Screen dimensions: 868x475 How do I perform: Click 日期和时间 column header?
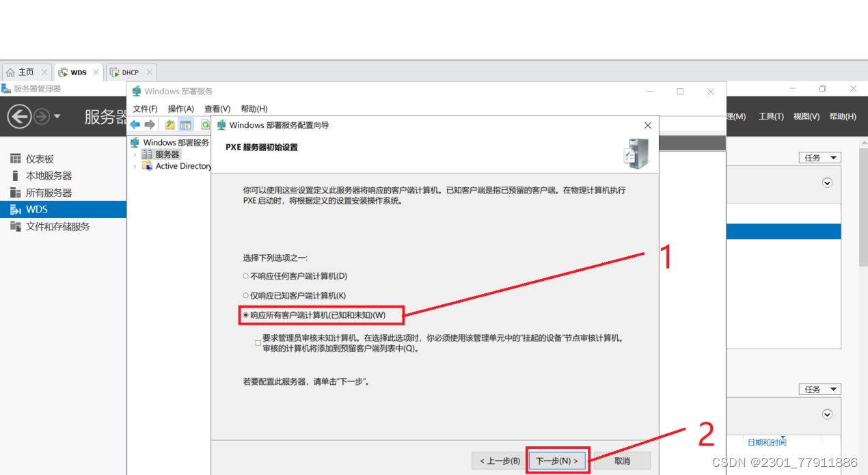pos(767,442)
